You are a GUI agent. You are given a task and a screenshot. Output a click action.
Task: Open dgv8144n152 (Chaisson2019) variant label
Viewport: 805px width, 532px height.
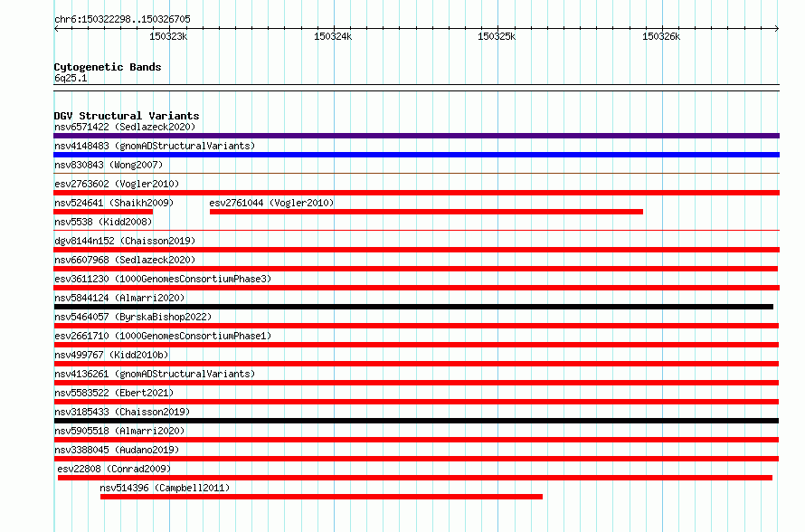coord(125,241)
